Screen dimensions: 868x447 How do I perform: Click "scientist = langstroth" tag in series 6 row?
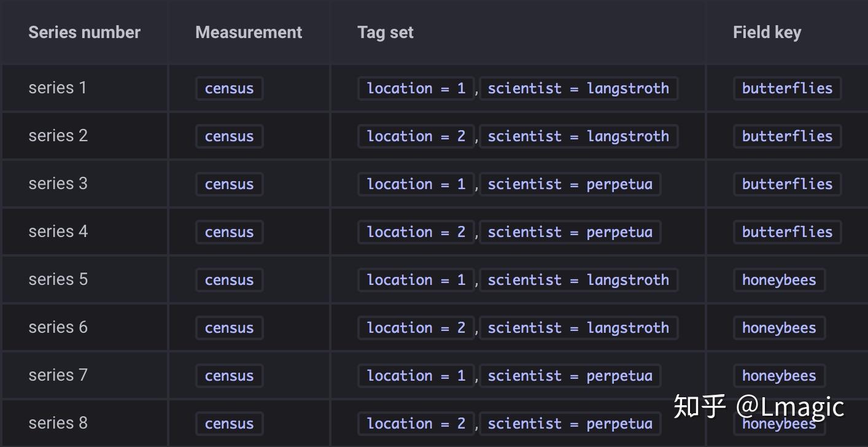click(578, 328)
